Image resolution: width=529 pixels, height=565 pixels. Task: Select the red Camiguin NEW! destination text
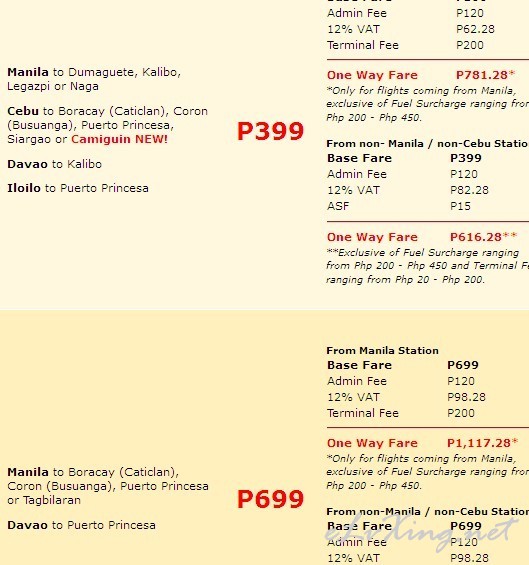(x=119, y=139)
